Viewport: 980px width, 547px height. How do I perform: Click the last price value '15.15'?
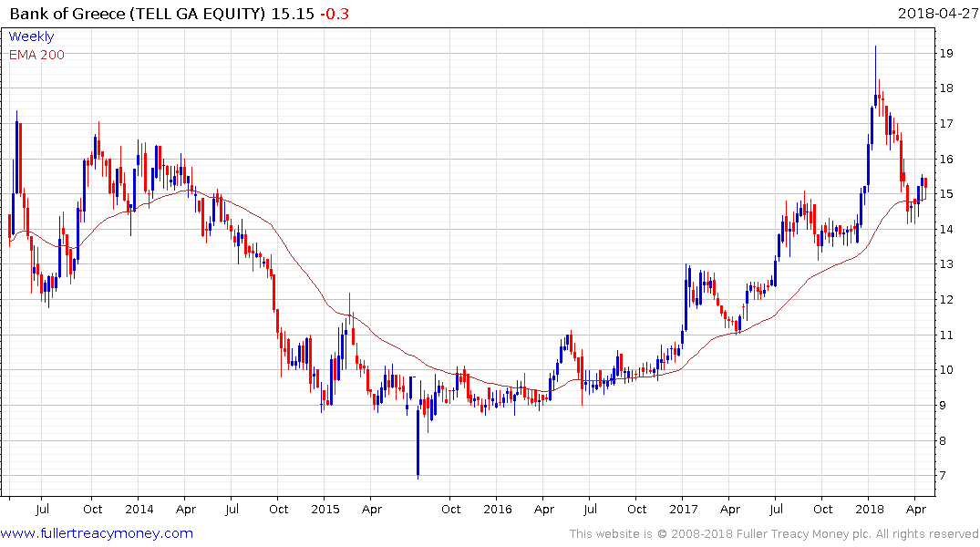click(x=293, y=14)
